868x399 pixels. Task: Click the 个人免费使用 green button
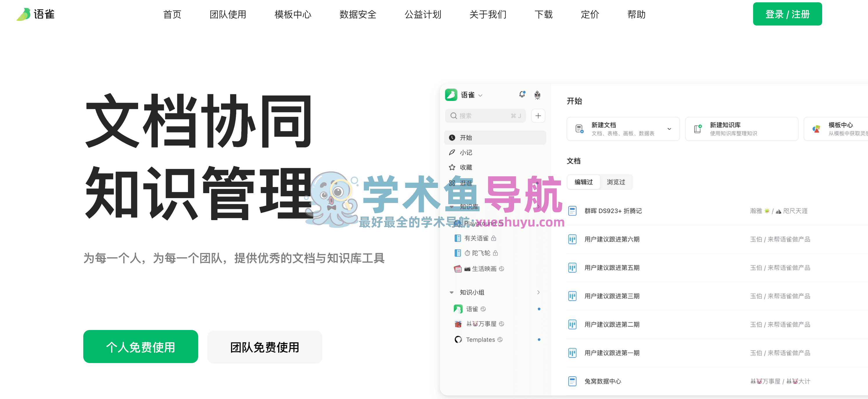[x=140, y=347]
